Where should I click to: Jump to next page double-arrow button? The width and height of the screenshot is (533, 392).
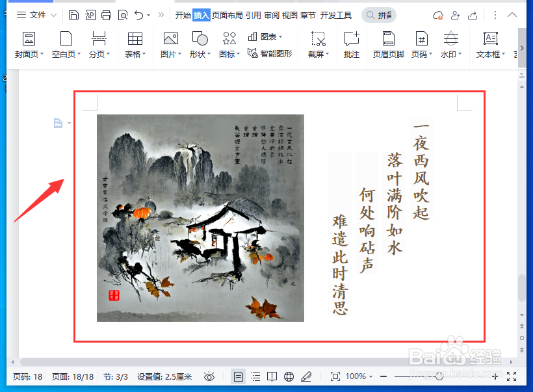(x=522, y=350)
